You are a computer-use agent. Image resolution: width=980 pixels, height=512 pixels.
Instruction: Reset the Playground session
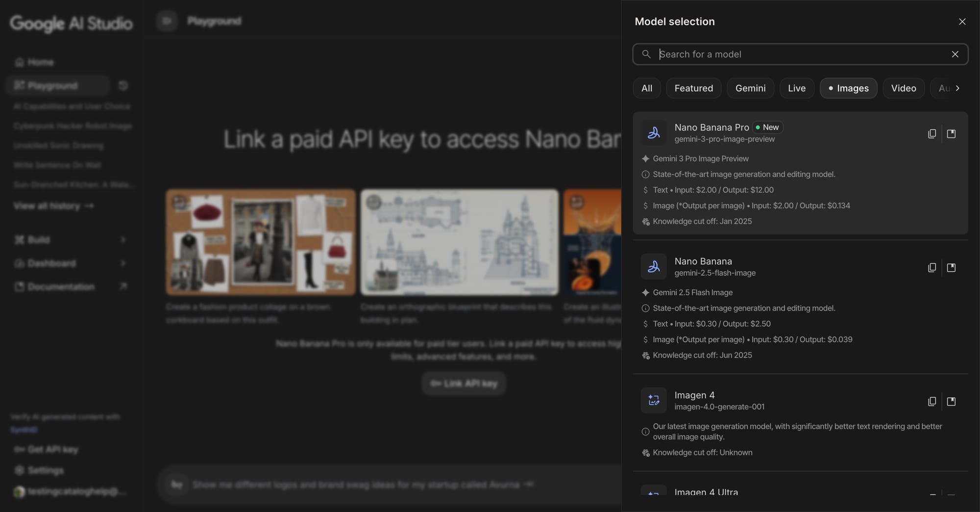123,85
